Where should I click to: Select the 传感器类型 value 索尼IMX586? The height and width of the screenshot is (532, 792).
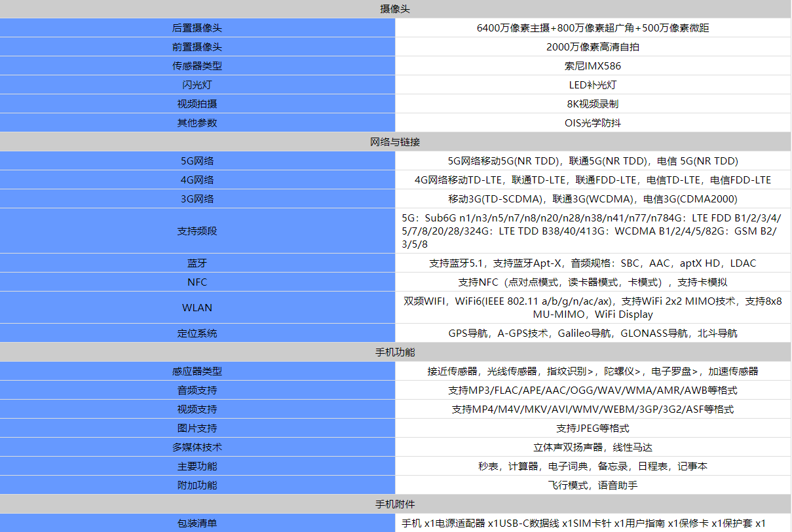click(x=593, y=66)
